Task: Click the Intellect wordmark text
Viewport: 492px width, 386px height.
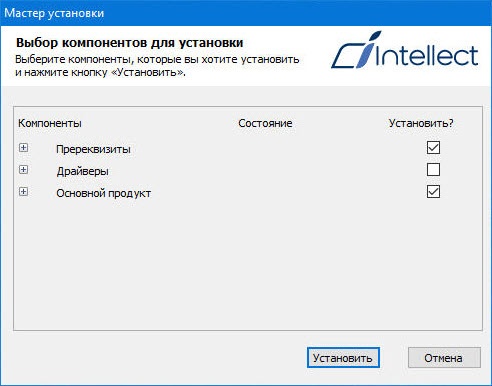Action: 427,56
